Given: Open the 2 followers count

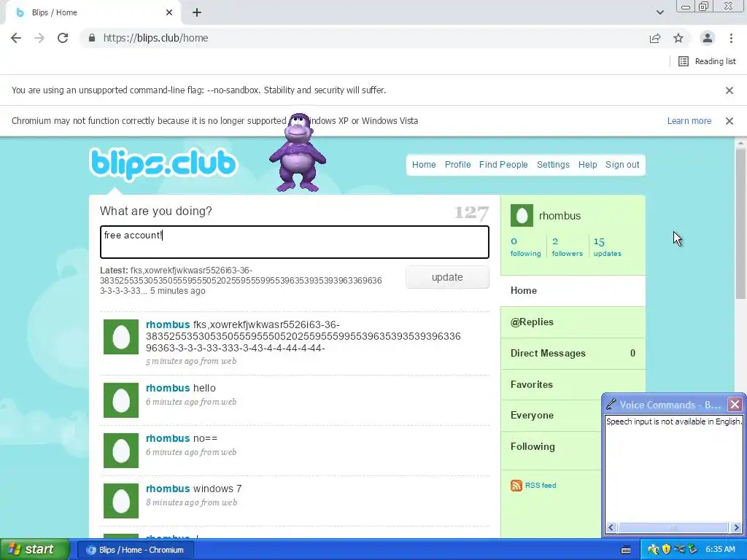Looking at the screenshot, I should (567, 246).
